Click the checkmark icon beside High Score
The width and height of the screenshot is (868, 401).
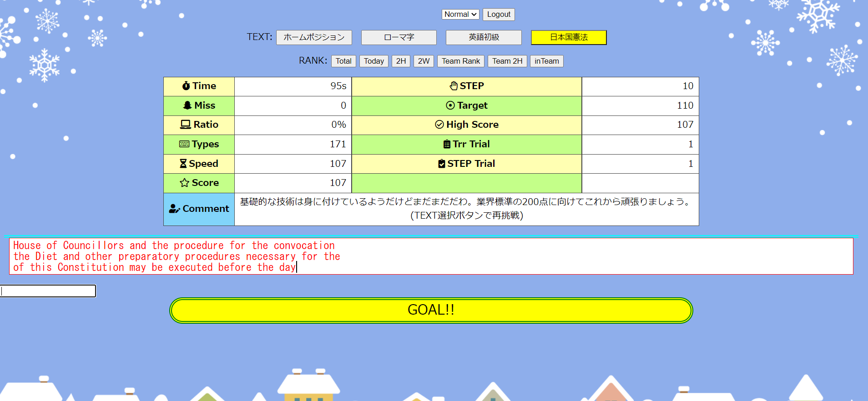tap(439, 125)
